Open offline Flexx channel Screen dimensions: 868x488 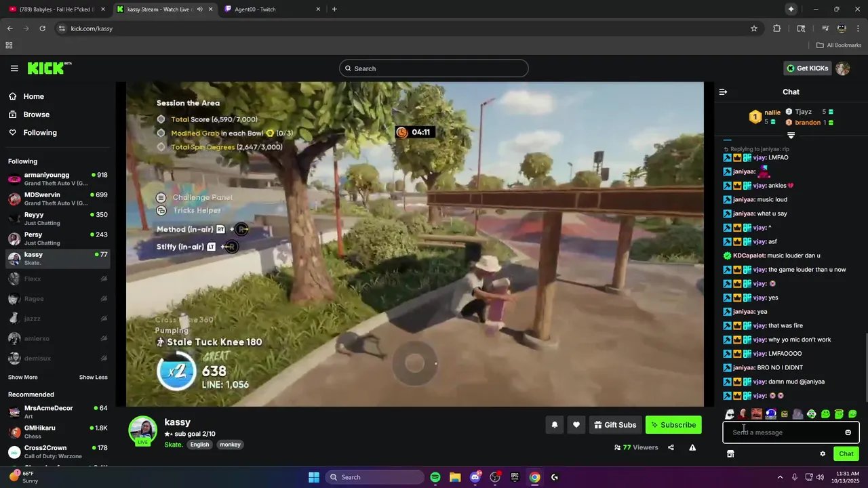[x=58, y=279]
